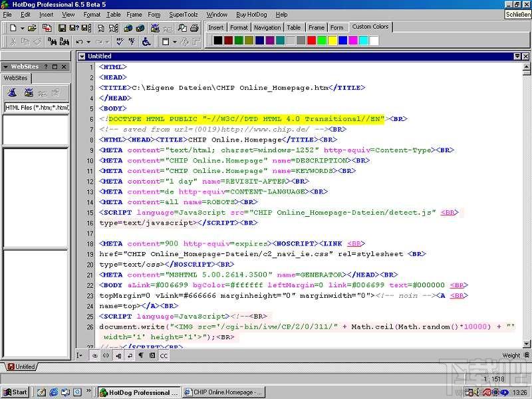The image size is (532, 399).
Task: Select the red color swatch
Action: [x=311, y=41]
